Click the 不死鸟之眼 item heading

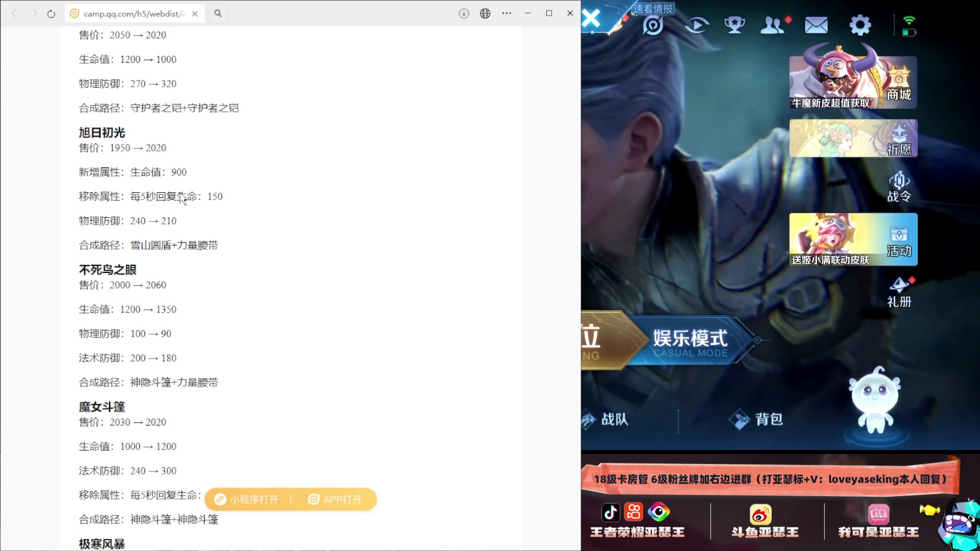pos(108,270)
